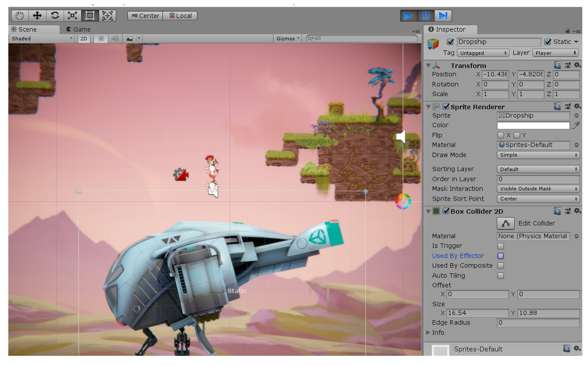This screenshot has width=588, height=365.
Task: Open the Gizmos dropdown
Action: click(x=288, y=39)
